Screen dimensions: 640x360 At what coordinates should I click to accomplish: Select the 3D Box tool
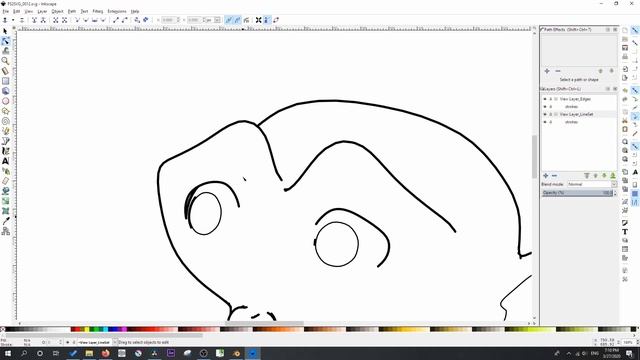point(5,91)
